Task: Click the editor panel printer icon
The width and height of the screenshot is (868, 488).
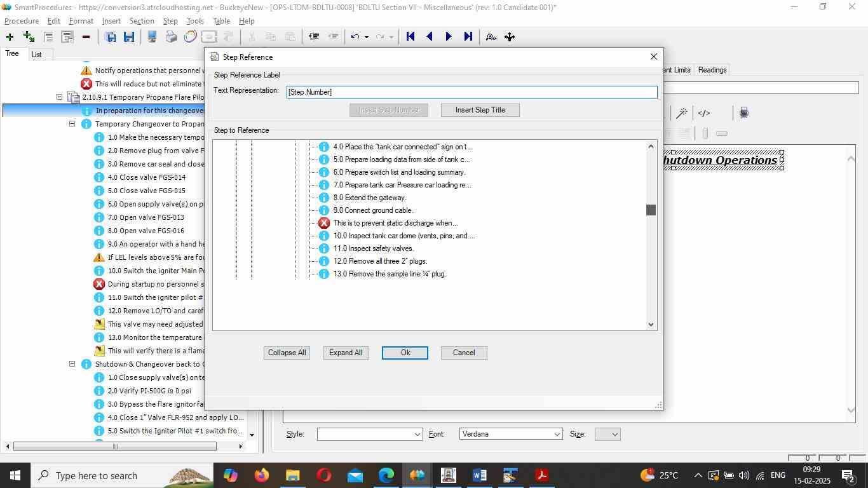Action: 743,113
